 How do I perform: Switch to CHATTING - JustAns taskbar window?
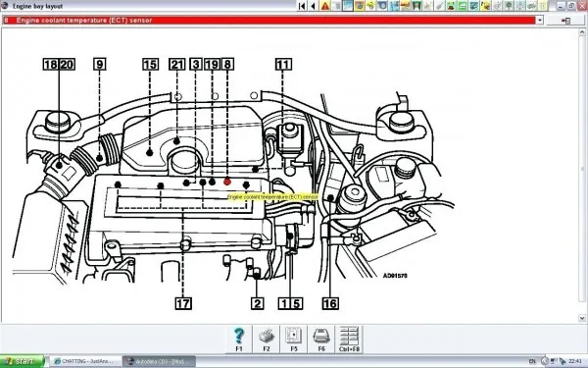tap(85, 361)
